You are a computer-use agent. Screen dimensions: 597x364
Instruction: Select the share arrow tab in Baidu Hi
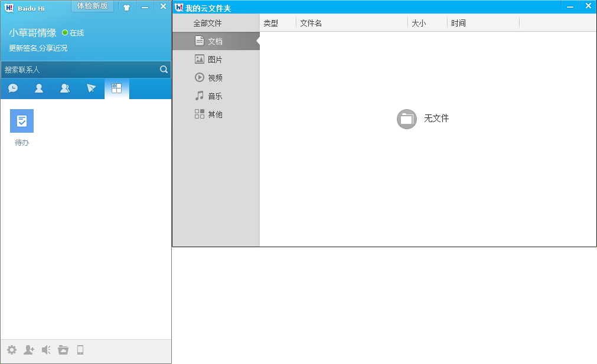click(91, 88)
